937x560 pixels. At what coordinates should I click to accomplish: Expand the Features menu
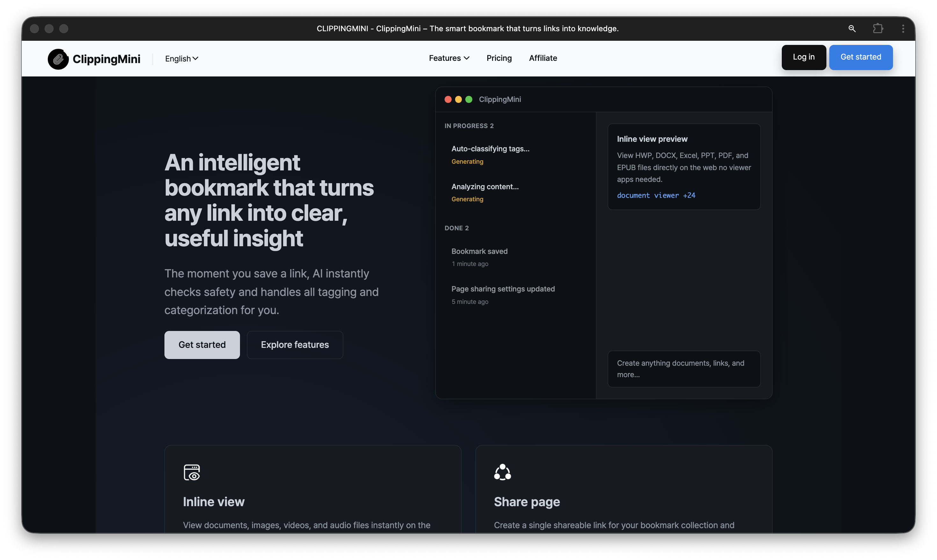click(x=449, y=58)
